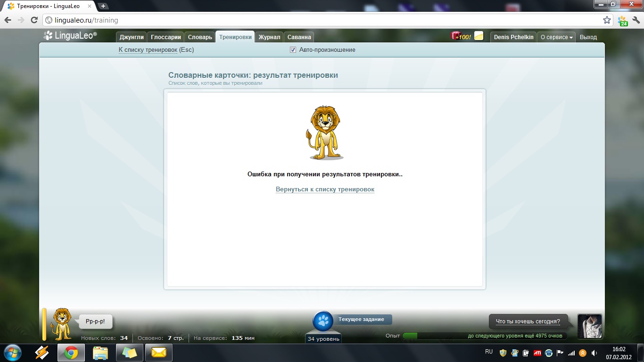The height and width of the screenshot is (362, 644).
Task: Open the clock showing 16:02
Action: pyautogui.click(x=619, y=353)
